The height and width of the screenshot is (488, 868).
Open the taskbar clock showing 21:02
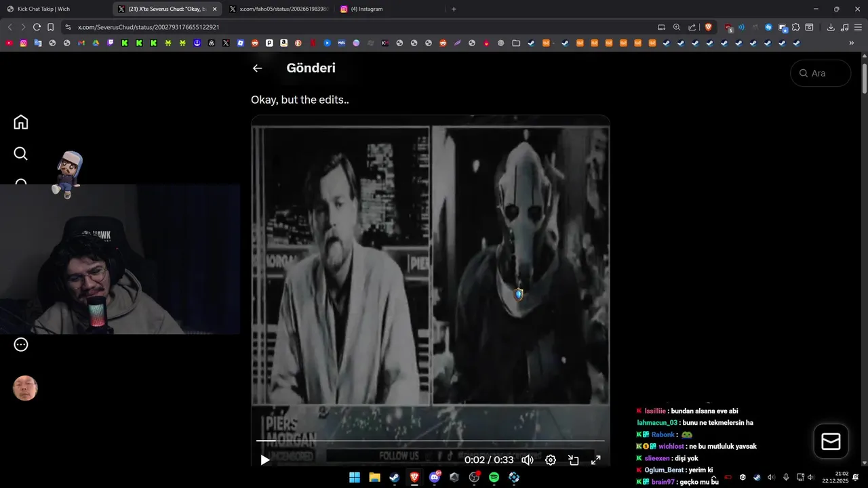click(835, 477)
